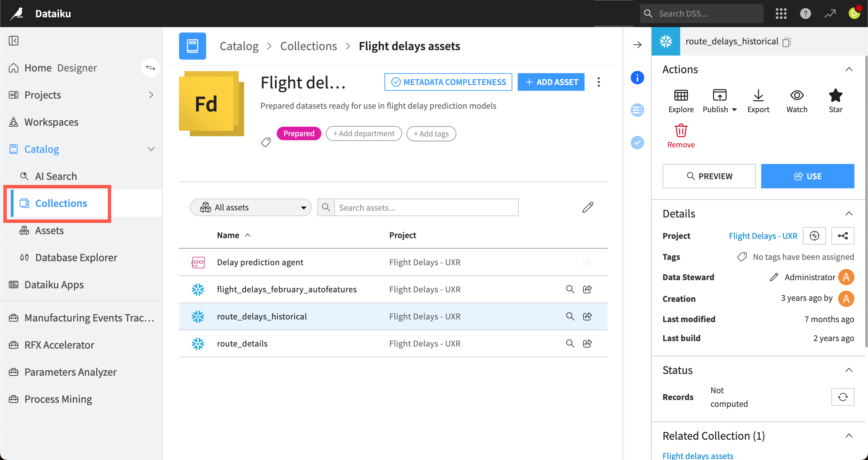Open Assets under Catalog
Viewport: 868px width, 460px height.
(x=50, y=230)
